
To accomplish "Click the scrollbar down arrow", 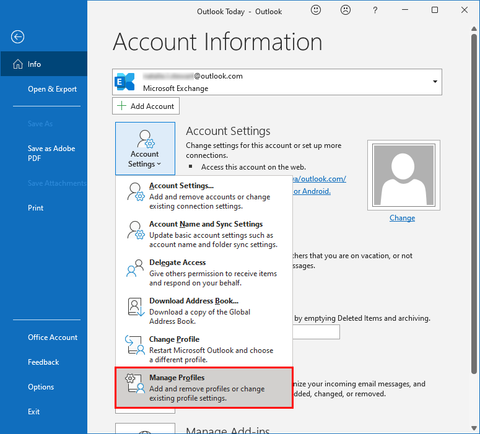I will (474, 428).
